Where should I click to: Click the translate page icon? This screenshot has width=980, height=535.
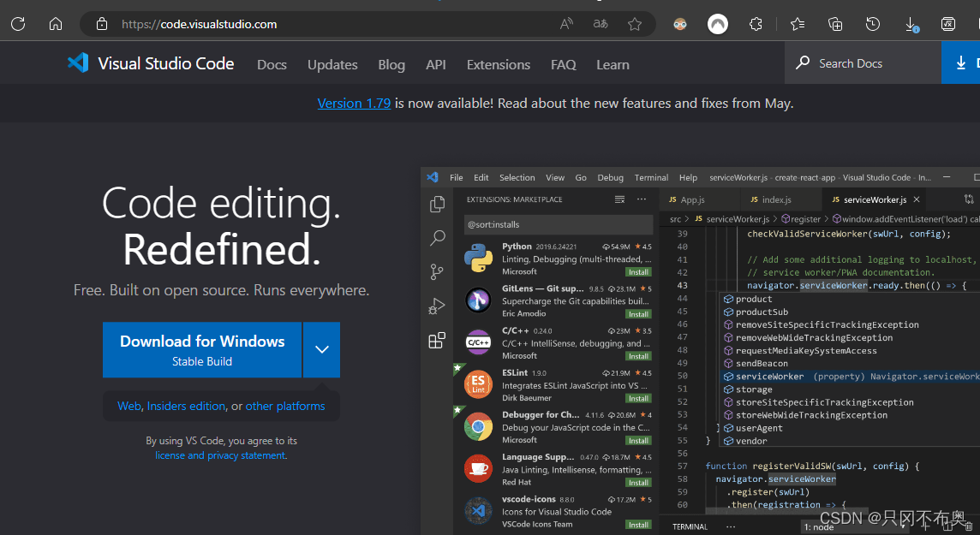pyautogui.click(x=600, y=24)
